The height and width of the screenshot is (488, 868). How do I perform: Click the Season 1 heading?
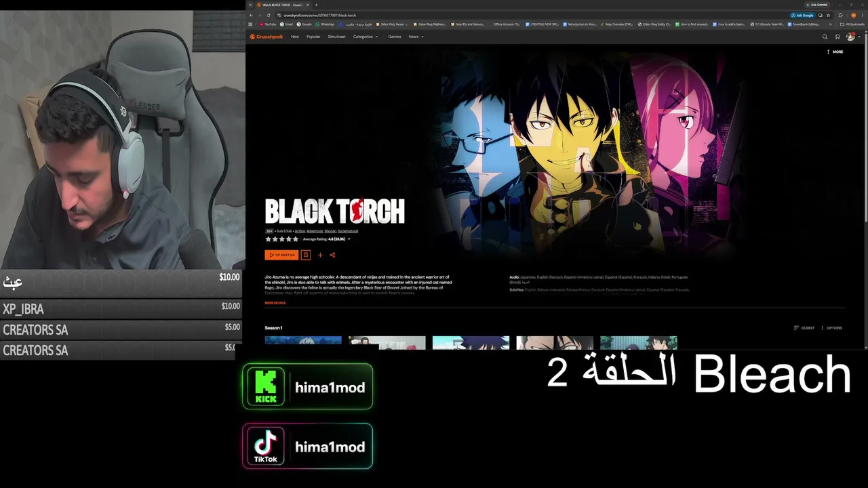(273, 328)
